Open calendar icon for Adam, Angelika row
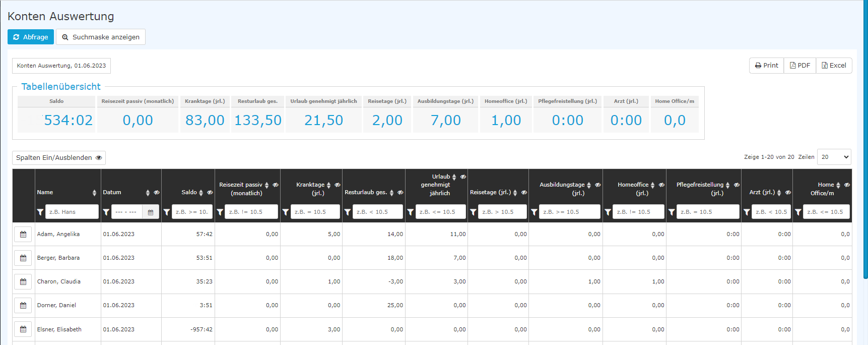Viewport: 868px width, 345px height. click(23, 234)
